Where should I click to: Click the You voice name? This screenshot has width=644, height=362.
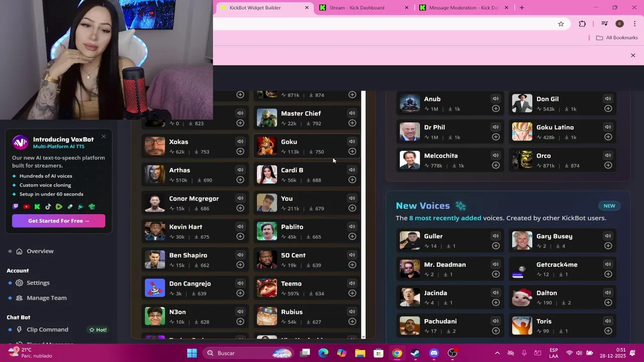[x=287, y=198]
